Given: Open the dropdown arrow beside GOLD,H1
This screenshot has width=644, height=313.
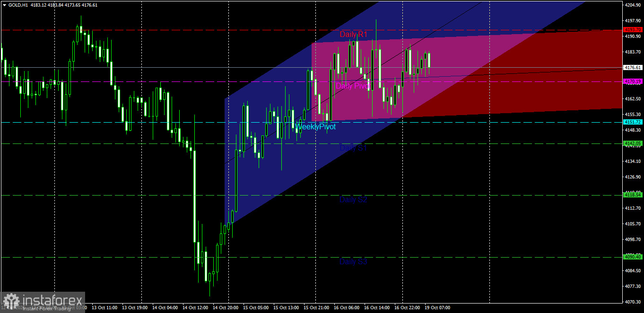Looking at the screenshot, I should pyautogui.click(x=4, y=5).
